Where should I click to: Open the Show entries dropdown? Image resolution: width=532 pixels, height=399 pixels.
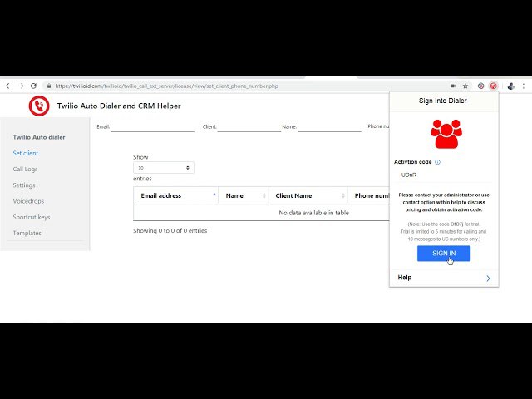click(164, 168)
